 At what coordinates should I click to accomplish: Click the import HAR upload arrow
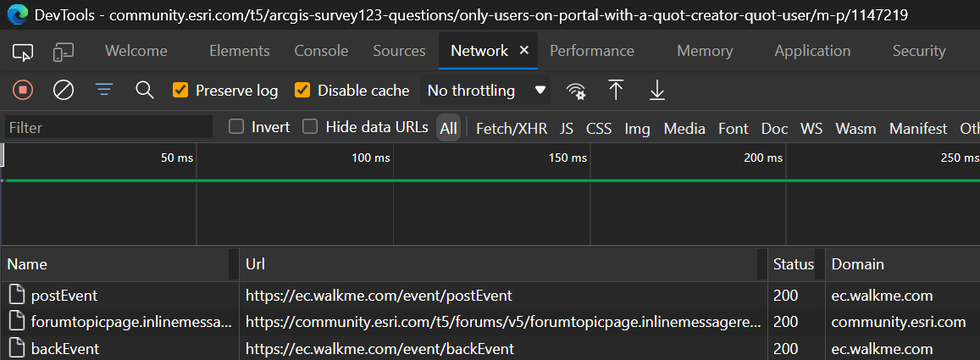click(616, 90)
